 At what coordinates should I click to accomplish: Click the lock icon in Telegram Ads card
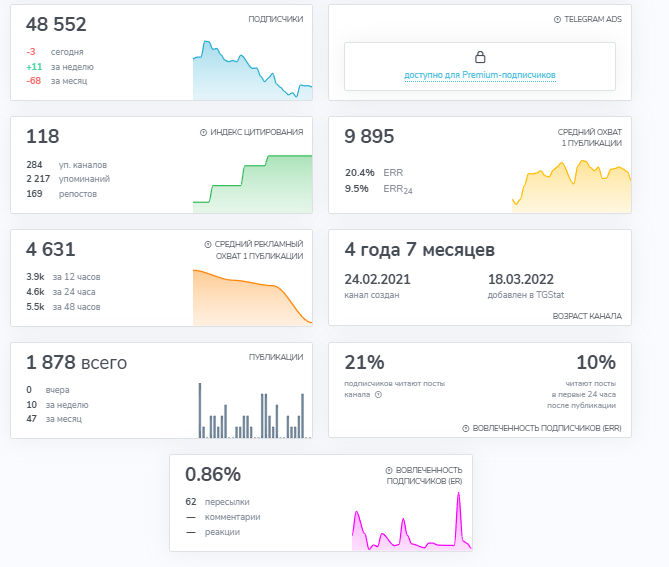(480, 57)
